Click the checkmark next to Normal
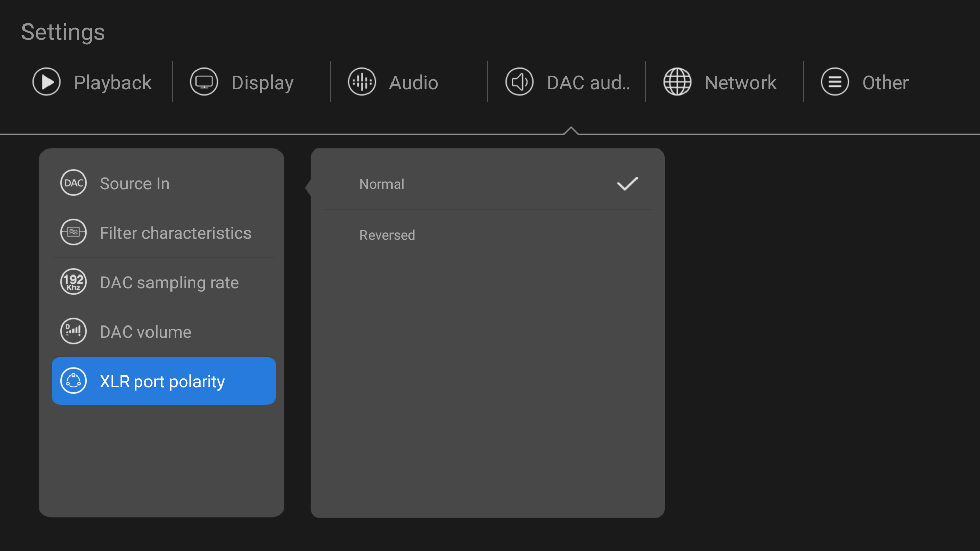 point(627,184)
